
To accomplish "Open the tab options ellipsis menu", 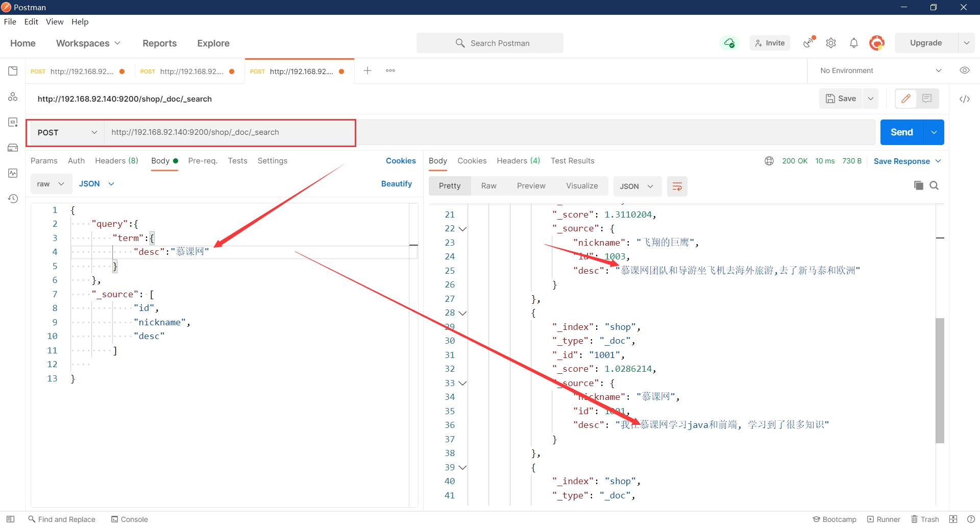I will (x=390, y=70).
